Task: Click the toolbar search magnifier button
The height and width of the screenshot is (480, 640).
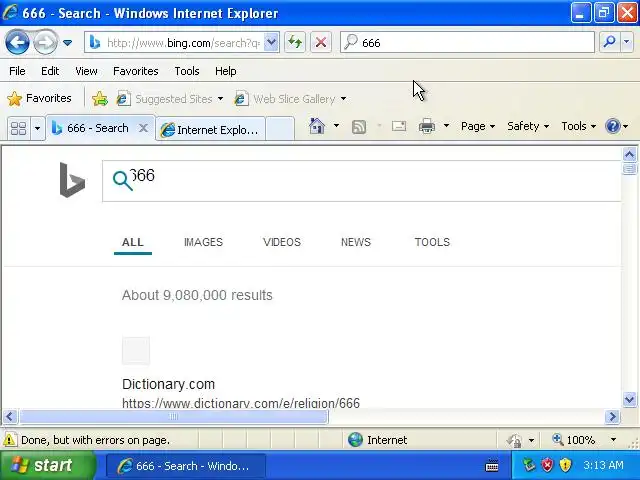Action: tap(609, 42)
